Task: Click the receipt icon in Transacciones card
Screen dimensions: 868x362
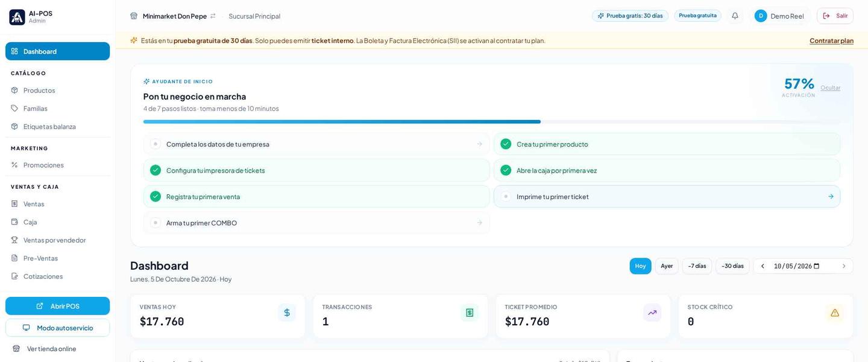Action: [x=470, y=313]
